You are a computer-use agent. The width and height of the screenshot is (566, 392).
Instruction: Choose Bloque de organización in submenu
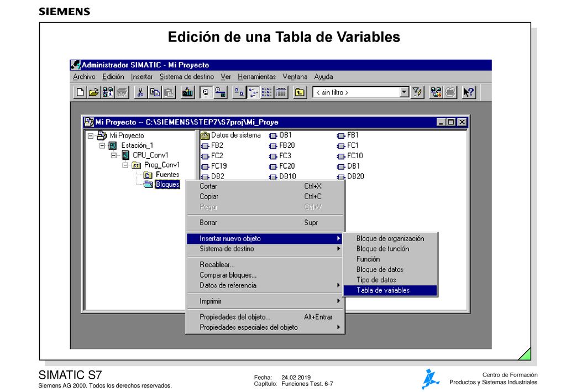(390, 239)
